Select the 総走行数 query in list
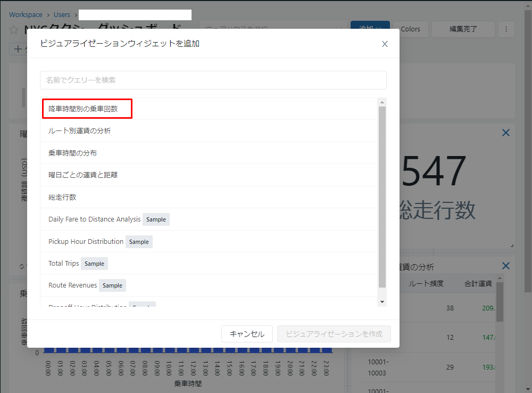This screenshot has width=532, height=393. pyautogui.click(x=62, y=197)
